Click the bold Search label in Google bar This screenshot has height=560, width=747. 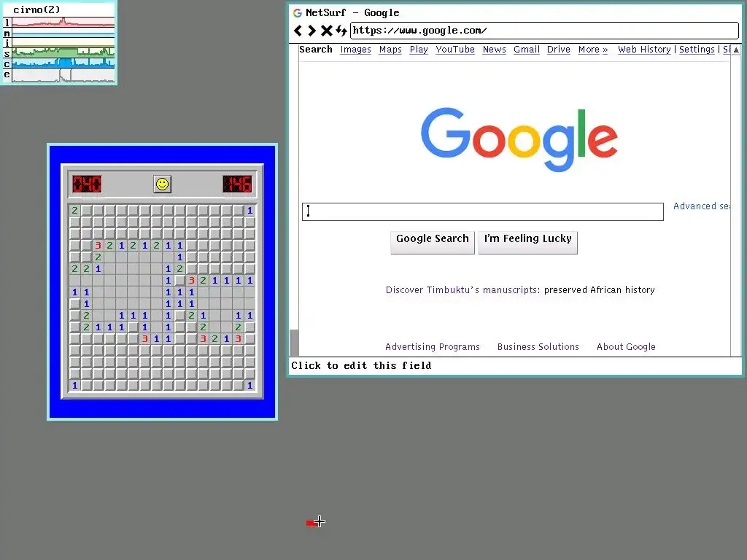click(x=315, y=50)
